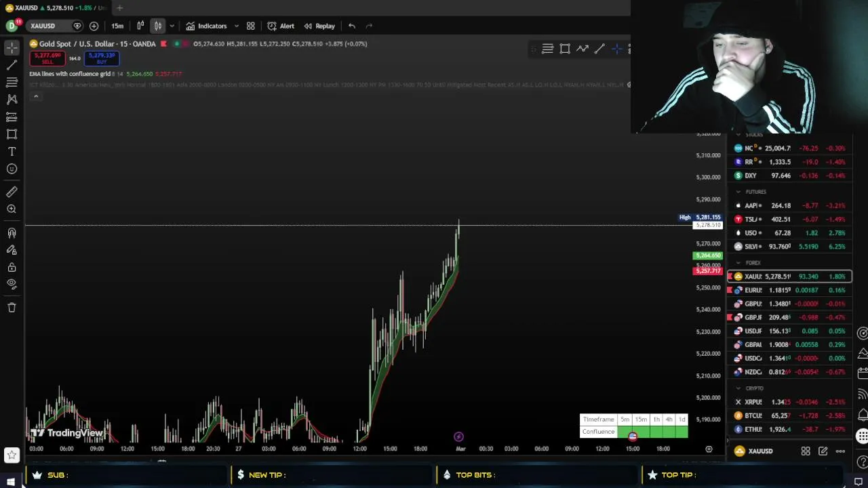
Task: Click the purple event marker on time axis
Action: tap(458, 437)
